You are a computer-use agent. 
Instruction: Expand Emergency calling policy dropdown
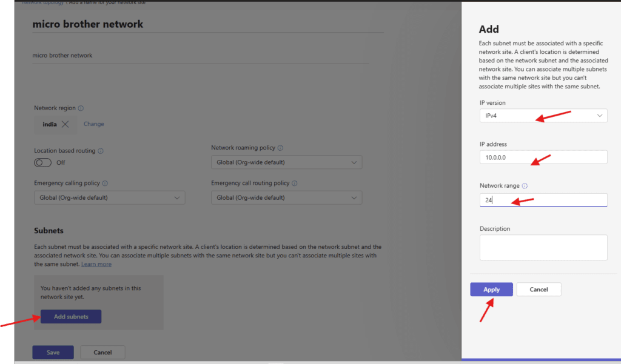pyautogui.click(x=109, y=198)
